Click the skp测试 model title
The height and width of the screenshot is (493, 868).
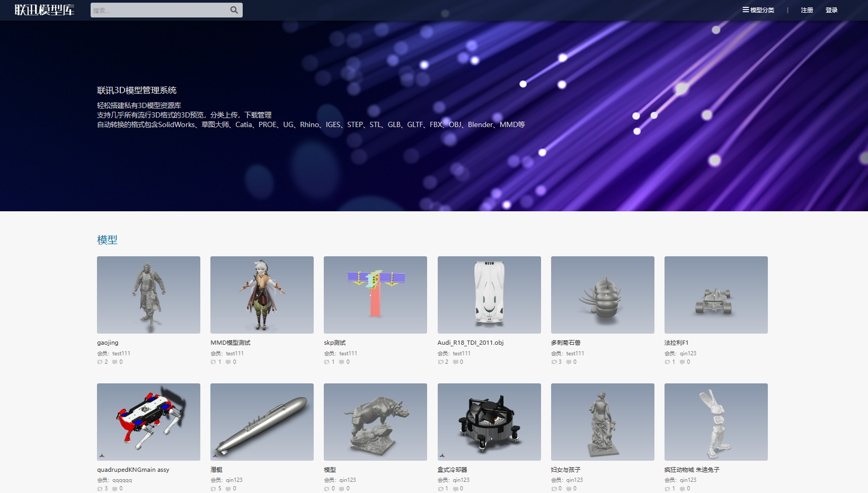tap(335, 343)
